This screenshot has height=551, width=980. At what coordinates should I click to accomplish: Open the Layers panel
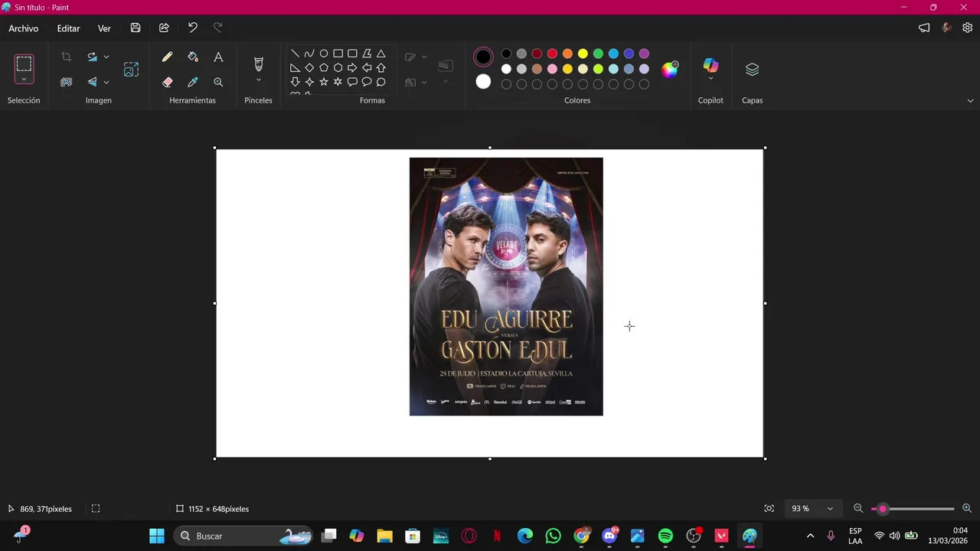tap(752, 70)
